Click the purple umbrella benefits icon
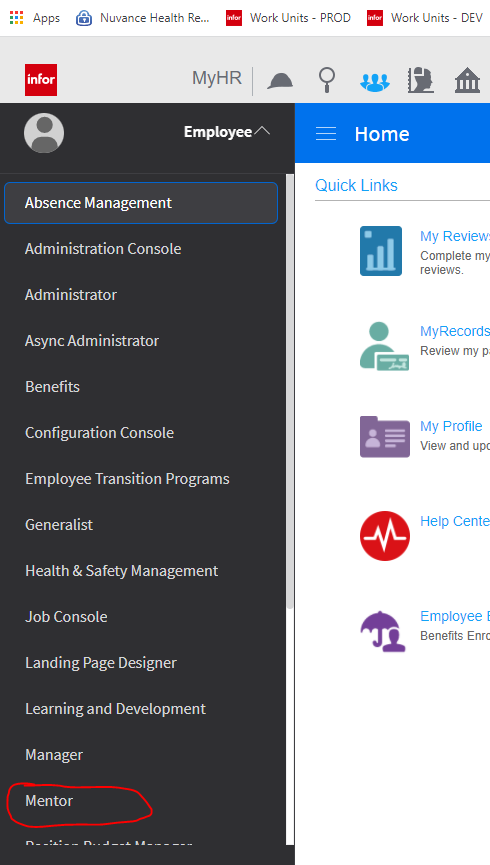Image resolution: width=490 pixels, height=865 pixels. pos(384,631)
